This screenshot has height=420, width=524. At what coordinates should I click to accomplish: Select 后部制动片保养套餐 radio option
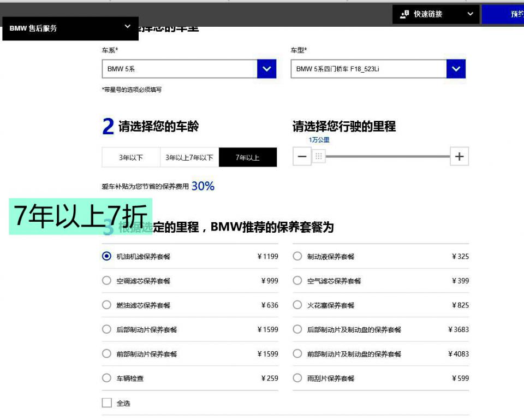pyautogui.click(x=106, y=329)
